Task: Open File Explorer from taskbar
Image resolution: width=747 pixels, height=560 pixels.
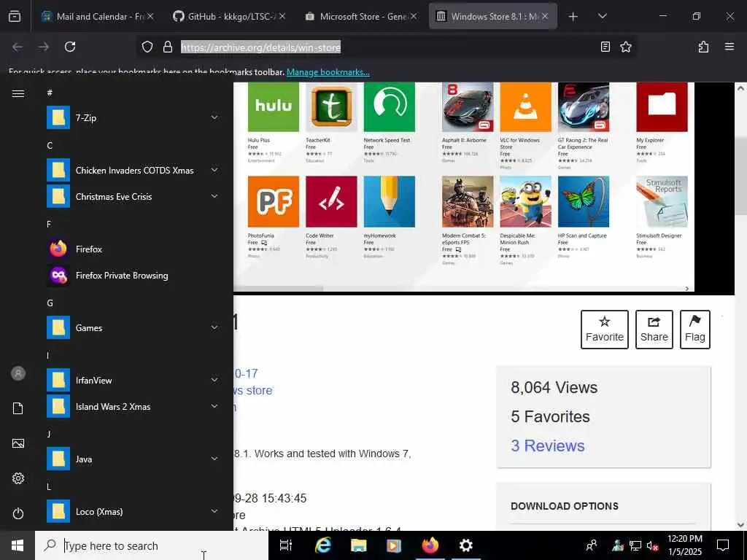Action: click(x=359, y=545)
